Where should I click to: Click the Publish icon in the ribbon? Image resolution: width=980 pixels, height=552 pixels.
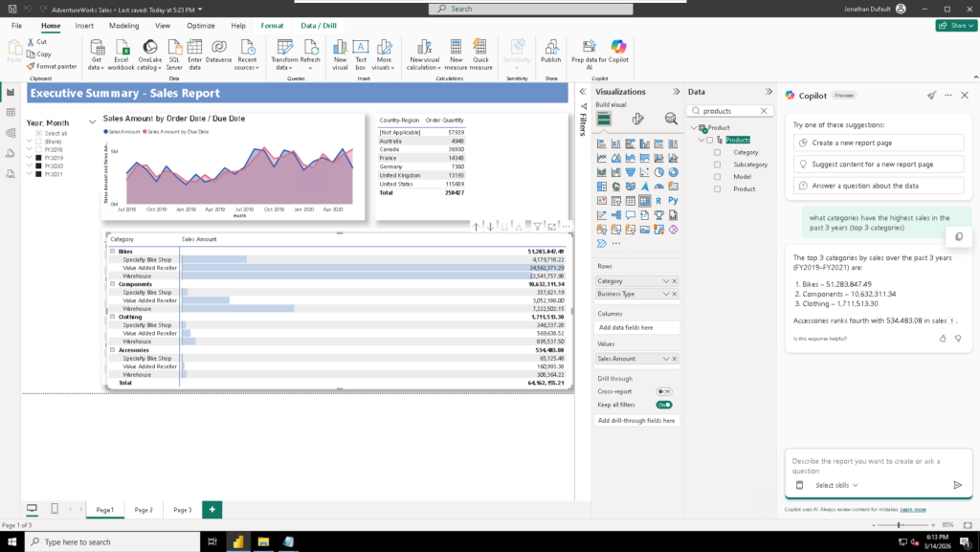point(550,52)
